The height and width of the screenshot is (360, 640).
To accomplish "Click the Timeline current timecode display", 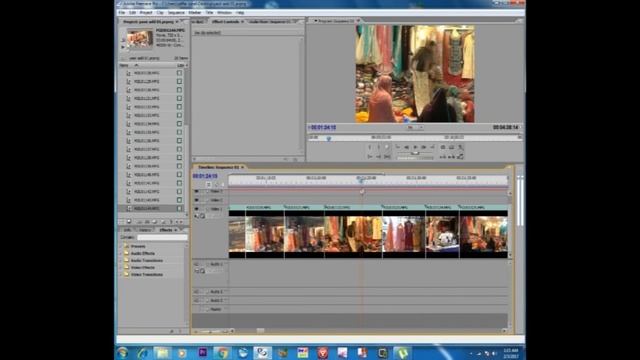I will [x=205, y=176].
